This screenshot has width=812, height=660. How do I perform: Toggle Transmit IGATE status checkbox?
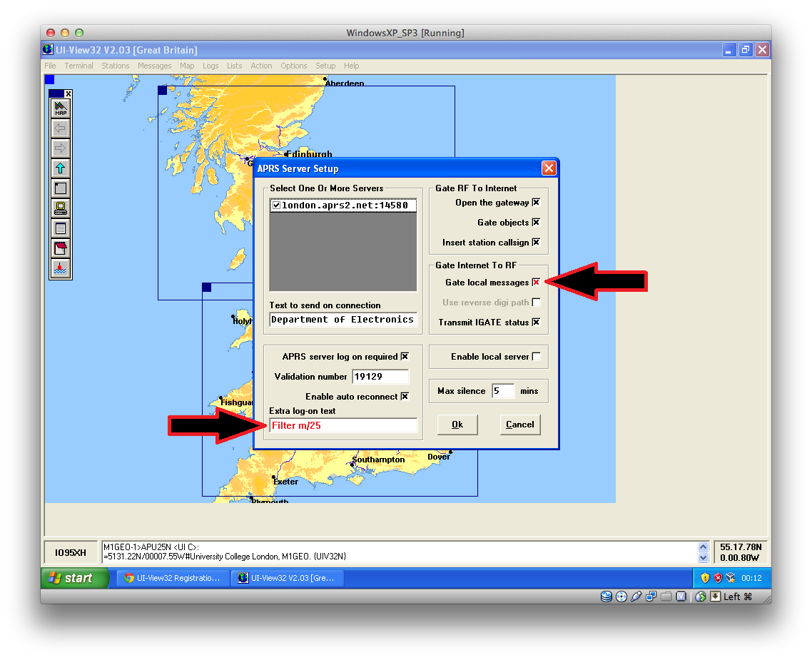(536, 322)
